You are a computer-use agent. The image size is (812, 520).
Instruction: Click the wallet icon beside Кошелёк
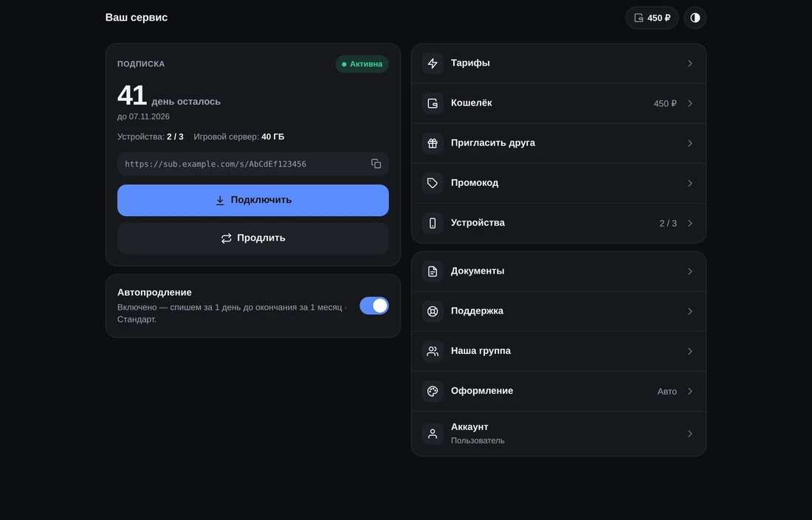coord(433,103)
